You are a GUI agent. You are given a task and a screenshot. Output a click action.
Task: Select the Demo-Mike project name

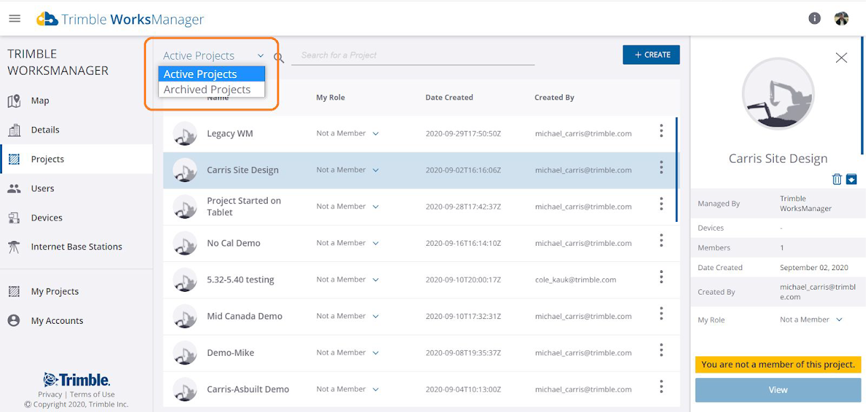231,353
